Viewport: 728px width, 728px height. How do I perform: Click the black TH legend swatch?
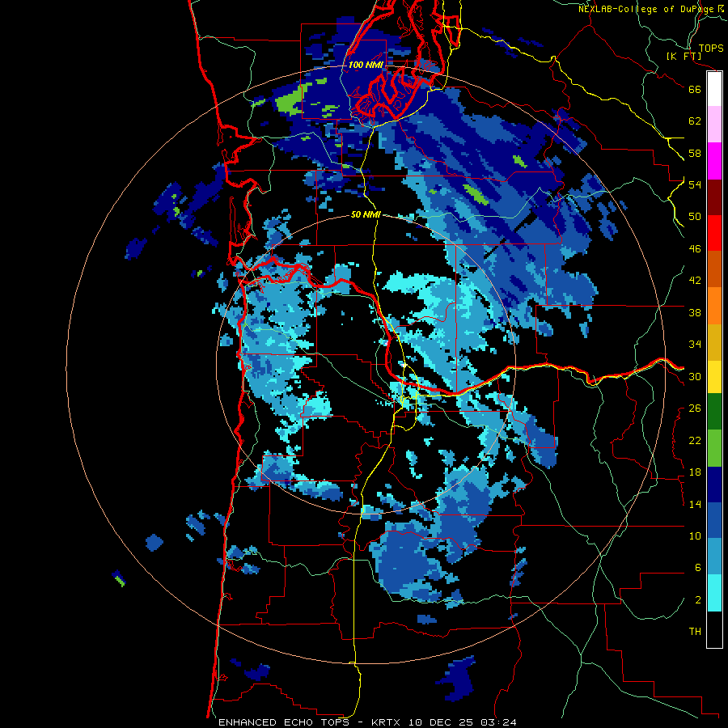pyautogui.click(x=714, y=629)
